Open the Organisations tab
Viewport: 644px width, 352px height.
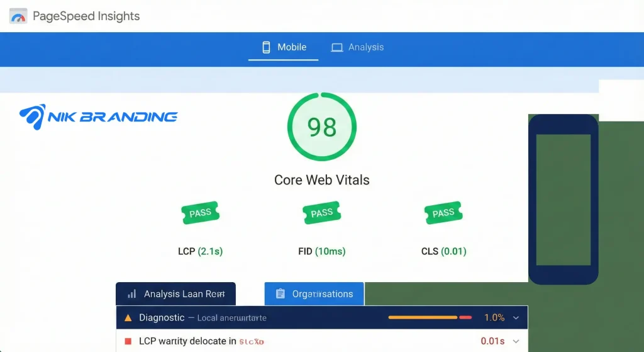tap(314, 293)
